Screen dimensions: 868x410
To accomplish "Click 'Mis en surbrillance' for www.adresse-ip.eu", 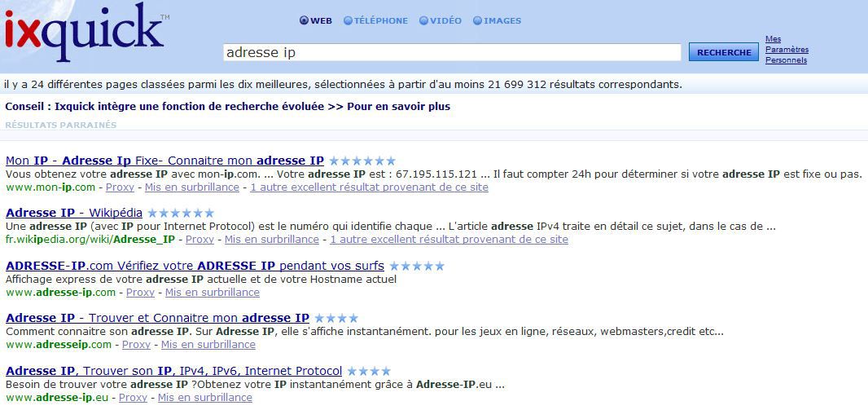I will (x=205, y=397).
